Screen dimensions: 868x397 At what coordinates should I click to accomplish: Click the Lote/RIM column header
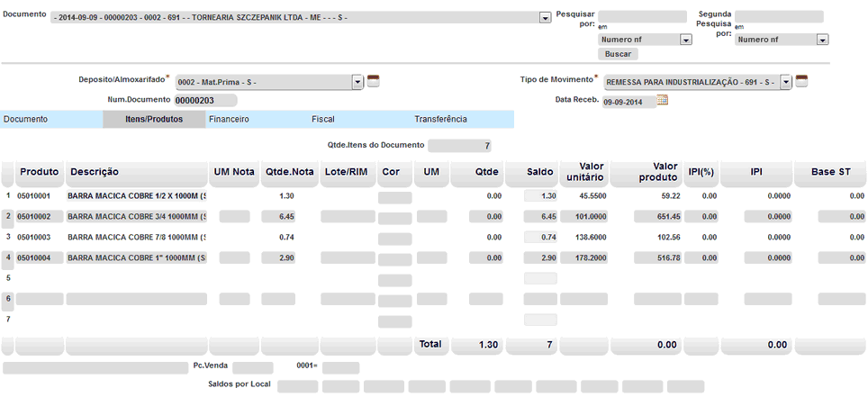(348, 172)
